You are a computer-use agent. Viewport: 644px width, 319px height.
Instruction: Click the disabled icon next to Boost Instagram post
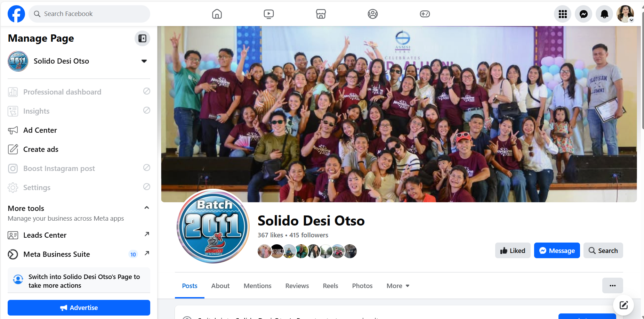(x=147, y=167)
